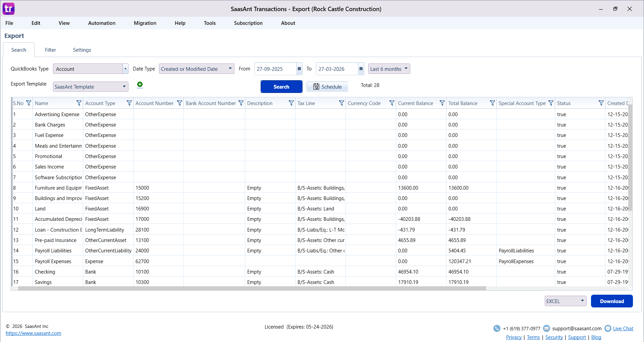Image resolution: width=644 pixels, height=342 pixels.
Task: Open the filter funnel on Current Balance column
Action: 442,103
